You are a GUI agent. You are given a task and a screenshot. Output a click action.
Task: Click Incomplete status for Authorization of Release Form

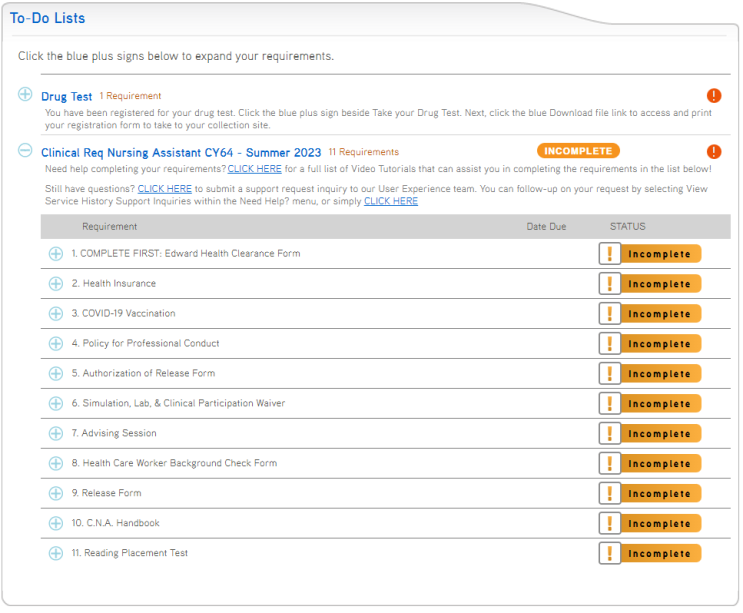[x=661, y=373]
